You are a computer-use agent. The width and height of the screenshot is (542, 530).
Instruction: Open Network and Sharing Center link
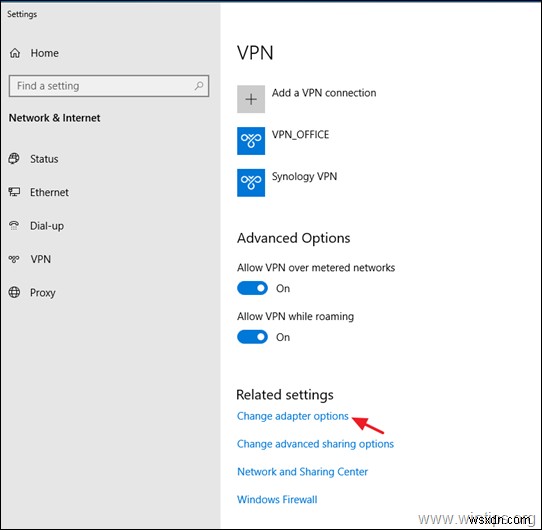pyautogui.click(x=302, y=472)
